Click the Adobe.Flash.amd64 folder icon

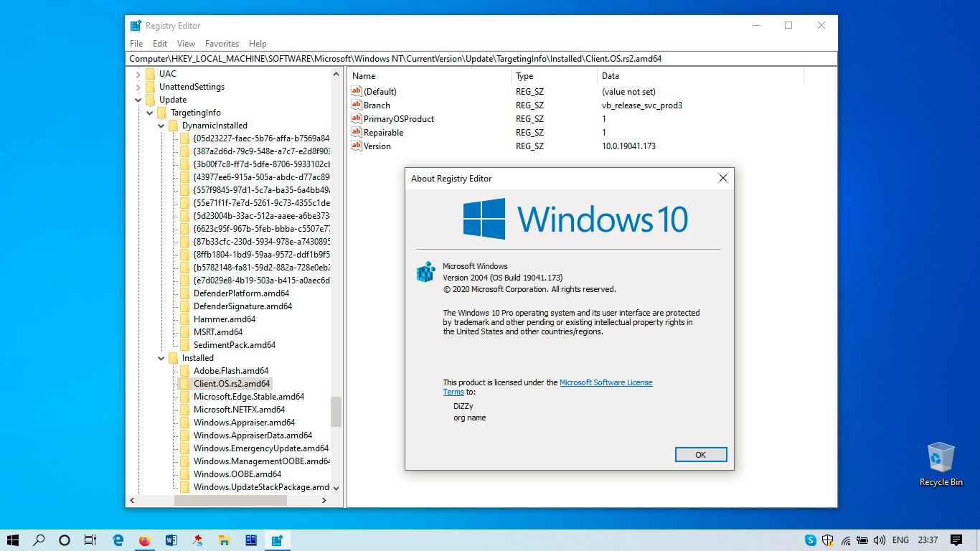pos(184,371)
